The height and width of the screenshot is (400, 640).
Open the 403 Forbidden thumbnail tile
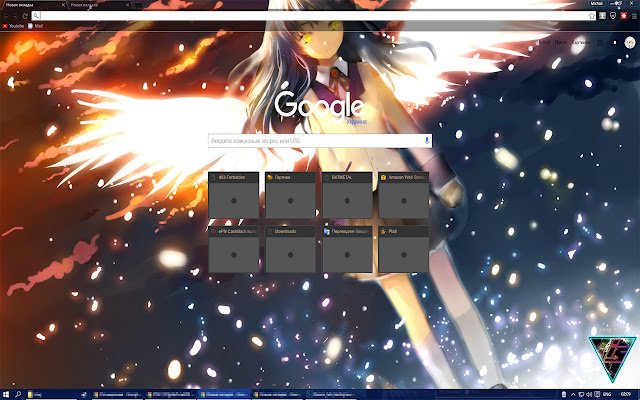pyautogui.click(x=233, y=195)
